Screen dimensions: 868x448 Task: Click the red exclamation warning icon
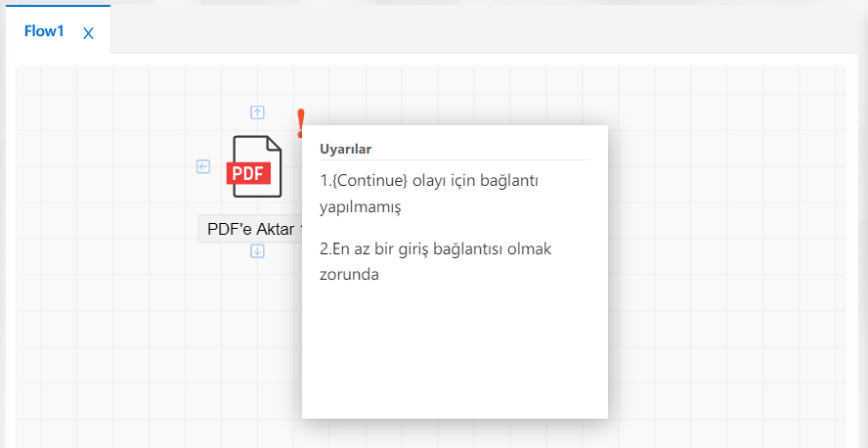point(301,123)
